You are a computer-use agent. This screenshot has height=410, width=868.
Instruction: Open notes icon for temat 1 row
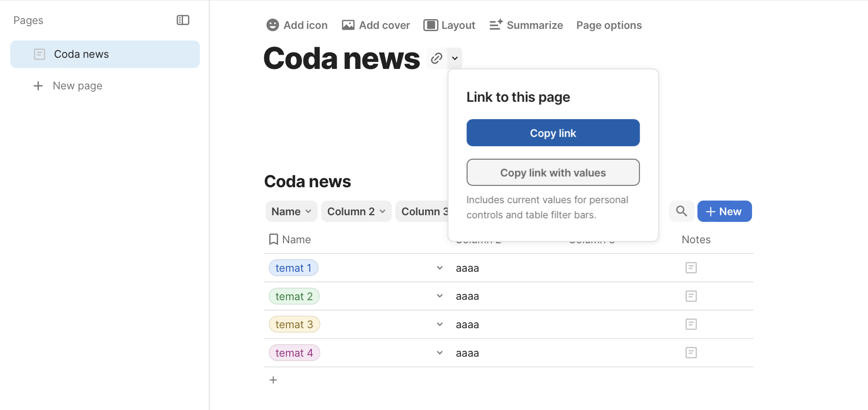tap(691, 268)
